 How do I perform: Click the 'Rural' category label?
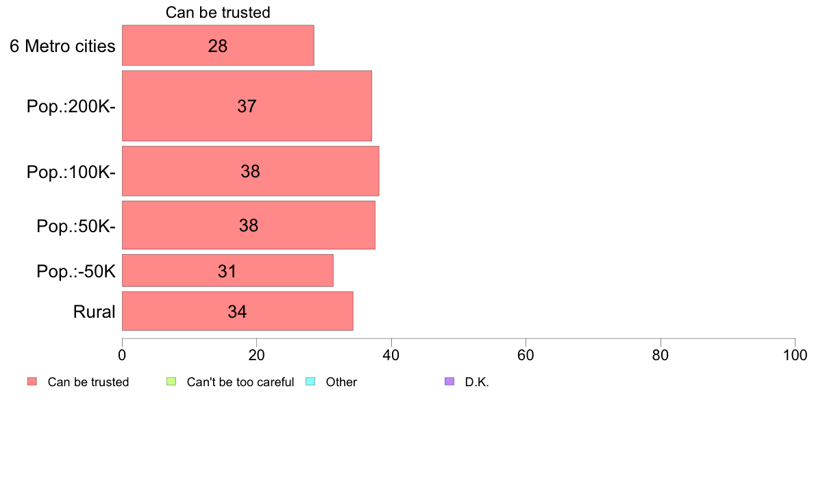(94, 312)
